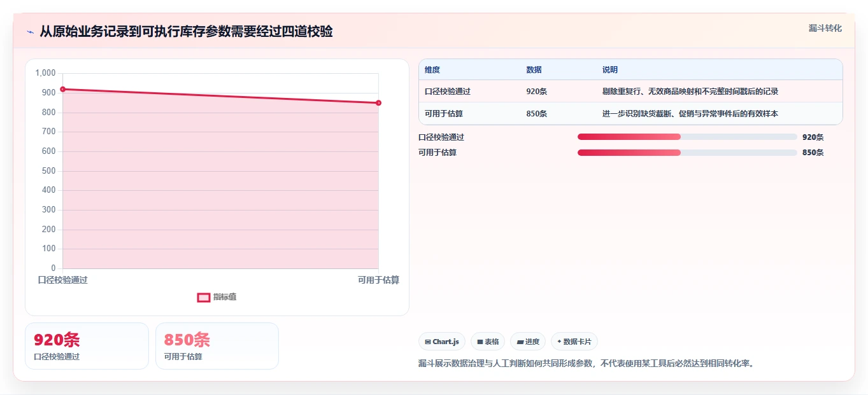Click the 维度 column header
Viewport: 868px width, 395px height.
click(x=432, y=70)
